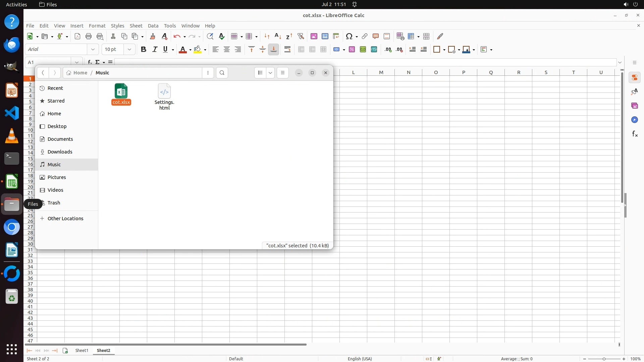Expand the font name dropdown
This screenshot has width=644, height=362.
93,49
